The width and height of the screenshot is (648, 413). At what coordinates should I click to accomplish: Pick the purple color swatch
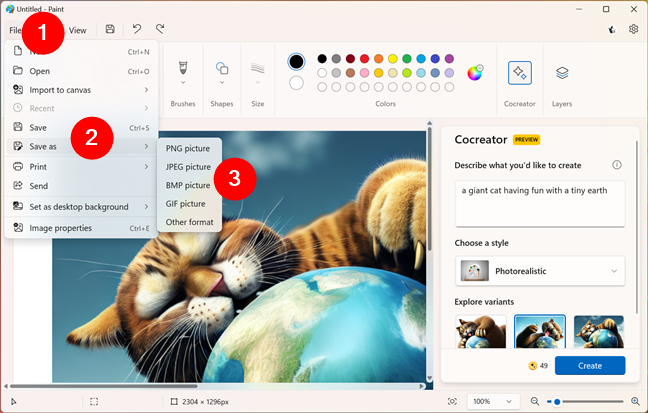449,59
